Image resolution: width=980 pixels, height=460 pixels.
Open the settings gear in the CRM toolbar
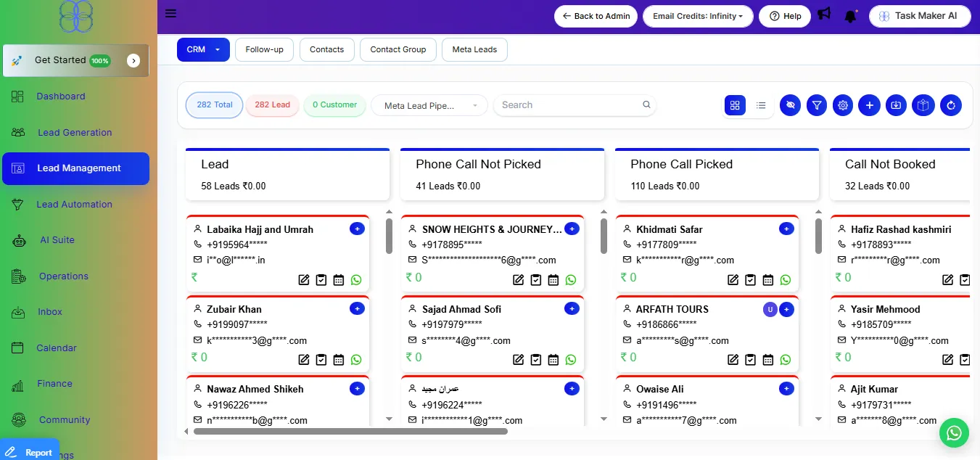[x=843, y=105]
